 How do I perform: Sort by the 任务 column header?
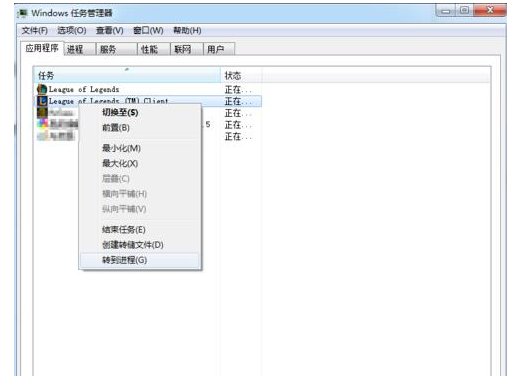click(127, 75)
